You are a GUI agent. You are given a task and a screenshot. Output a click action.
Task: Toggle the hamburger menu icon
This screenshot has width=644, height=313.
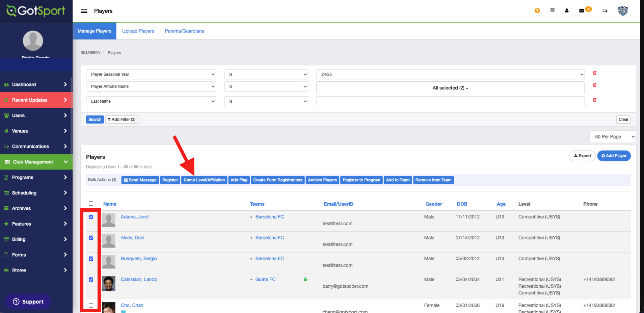(84, 11)
